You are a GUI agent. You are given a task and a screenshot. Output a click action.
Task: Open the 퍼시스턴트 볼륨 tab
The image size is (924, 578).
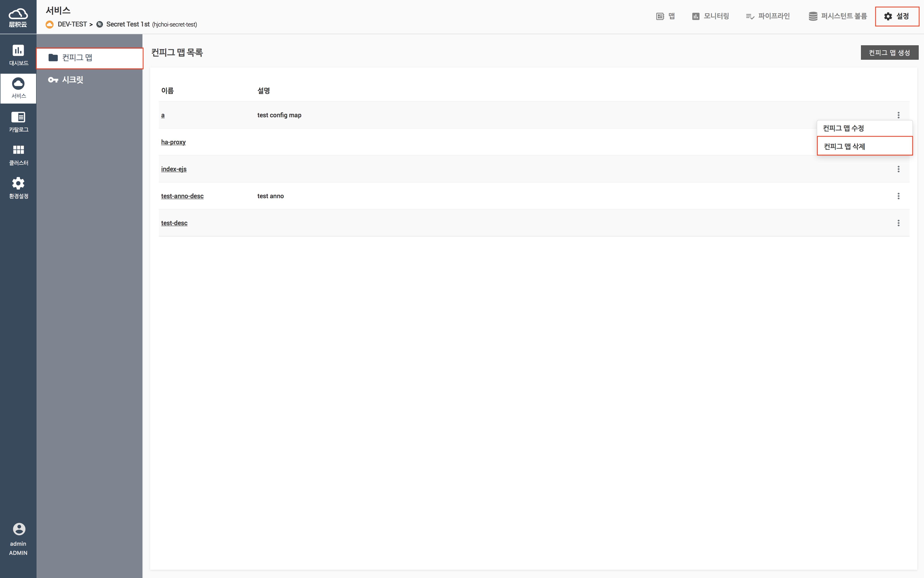click(x=837, y=16)
